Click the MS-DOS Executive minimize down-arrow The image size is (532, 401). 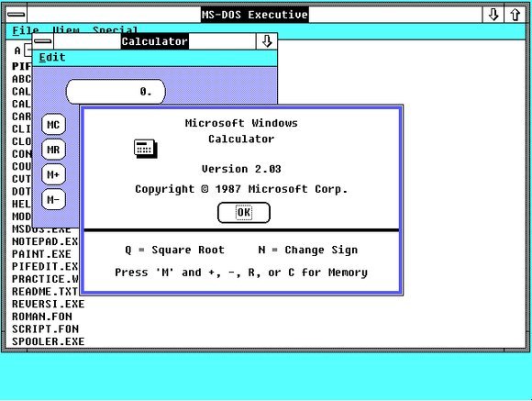(x=493, y=15)
